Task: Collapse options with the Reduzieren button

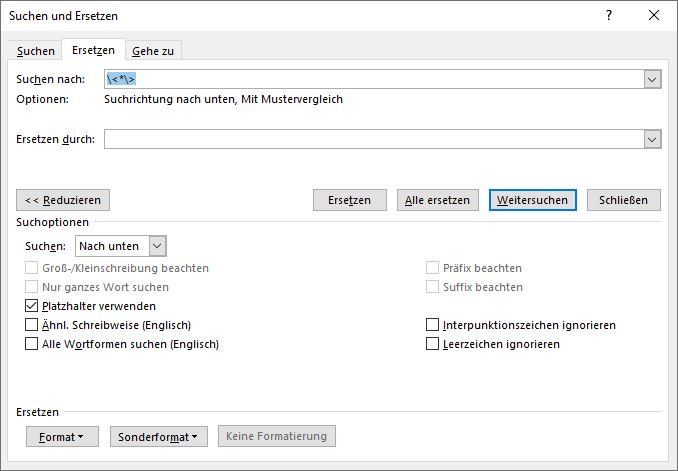Action: tap(64, 200)
